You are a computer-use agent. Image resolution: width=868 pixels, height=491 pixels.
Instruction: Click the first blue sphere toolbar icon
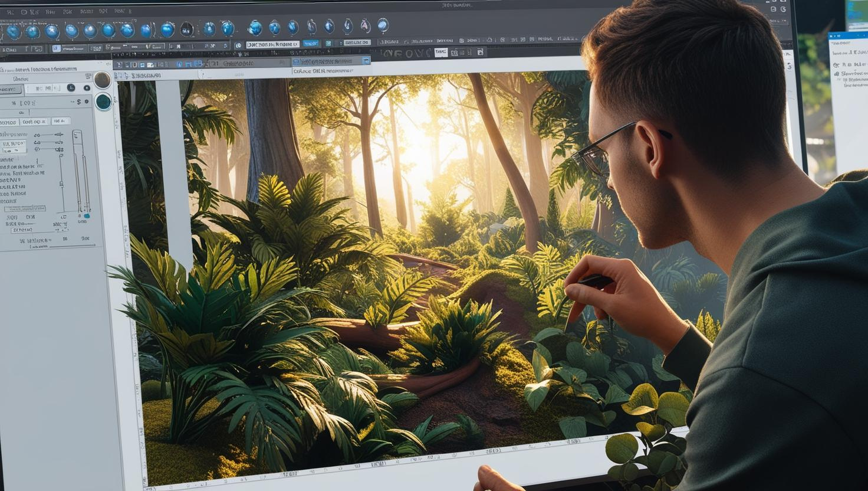click(x=13, y=31)
